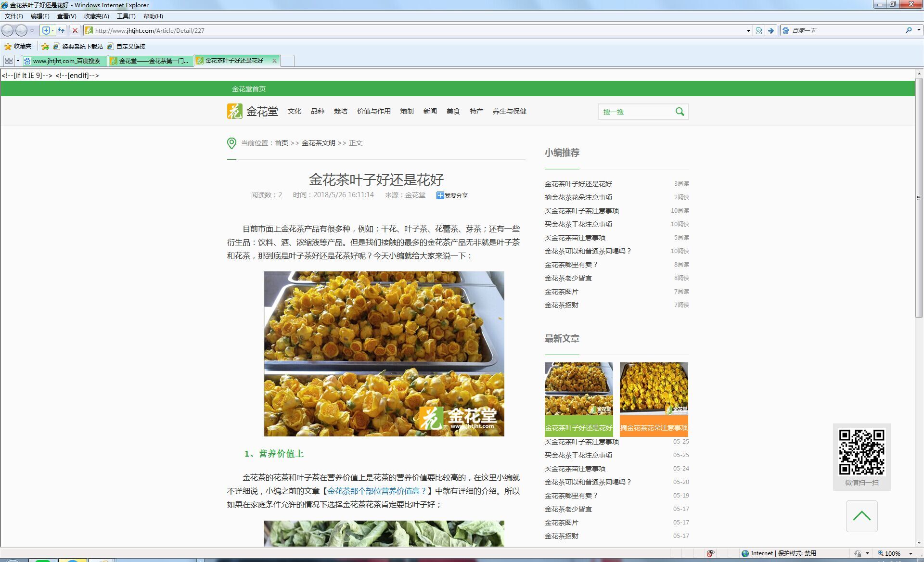The width and height of the screenshot is (924, 562).
Task: Open the search provider dropdown arrow
Action: pyautogui.click(x=919, y=30)
